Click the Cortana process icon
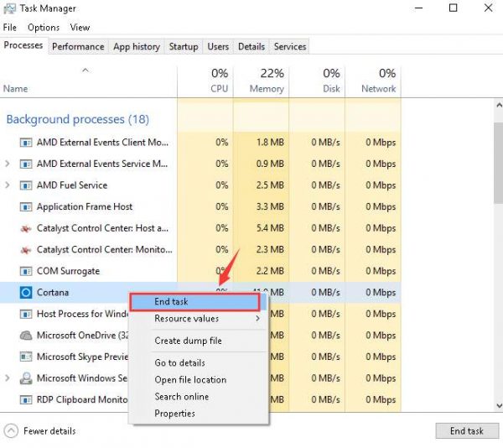The image size is (503, 448). pyautogui.click(x=24, y=292)
